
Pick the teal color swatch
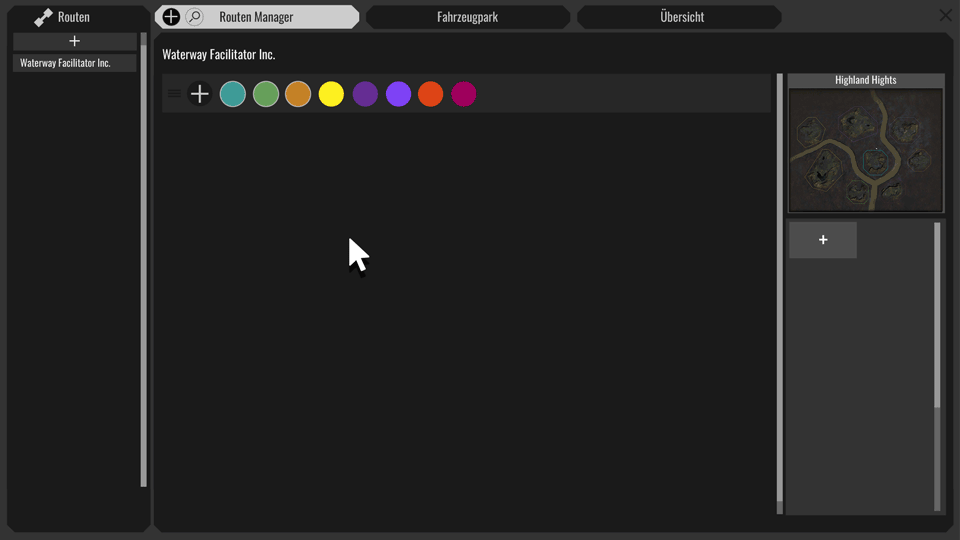tap(233, 94)
